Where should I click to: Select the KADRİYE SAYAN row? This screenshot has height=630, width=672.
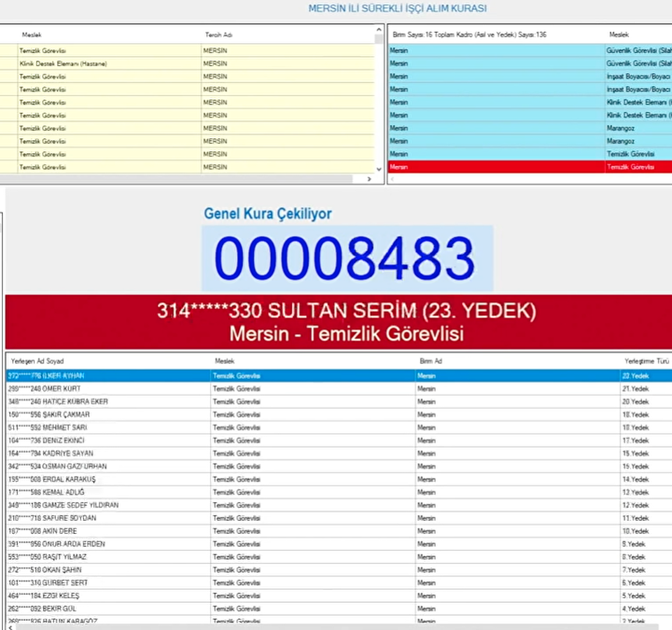(339, 454)
